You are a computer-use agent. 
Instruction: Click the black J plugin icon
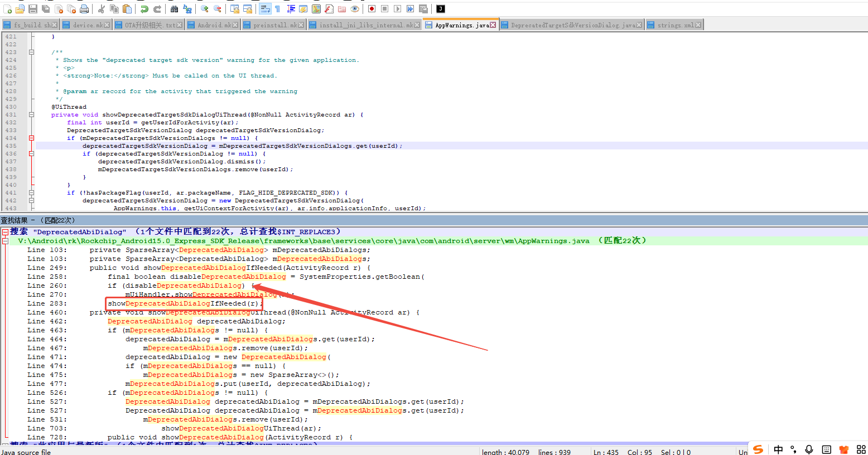pyautogui.click(x=440, y=9)
